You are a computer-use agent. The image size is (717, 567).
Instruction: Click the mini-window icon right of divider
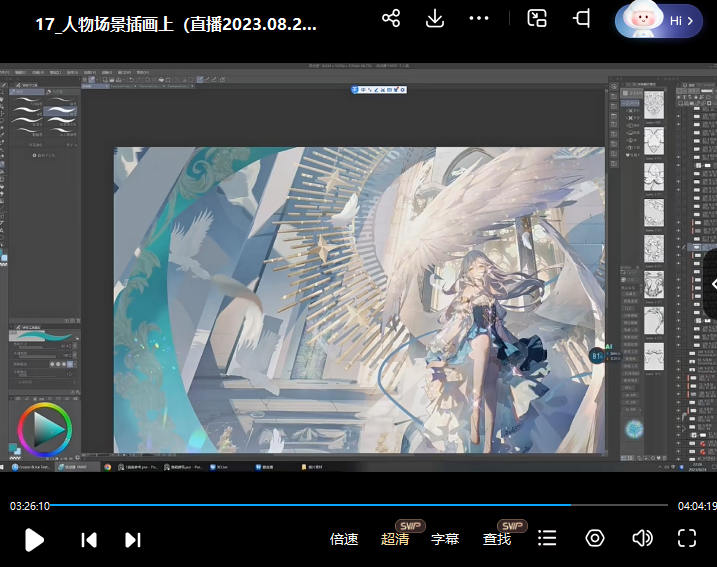pyautogui.click(x=538, y=19)
